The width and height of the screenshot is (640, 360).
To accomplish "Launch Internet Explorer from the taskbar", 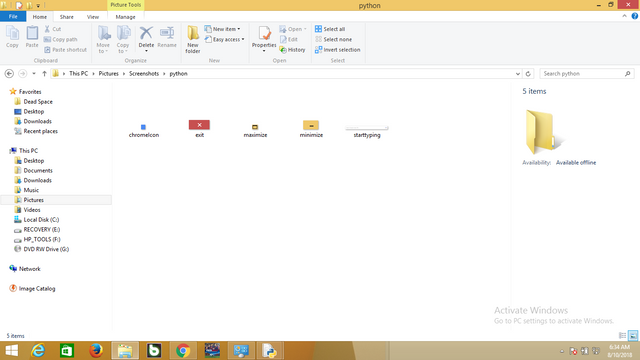I will [38, 351].
